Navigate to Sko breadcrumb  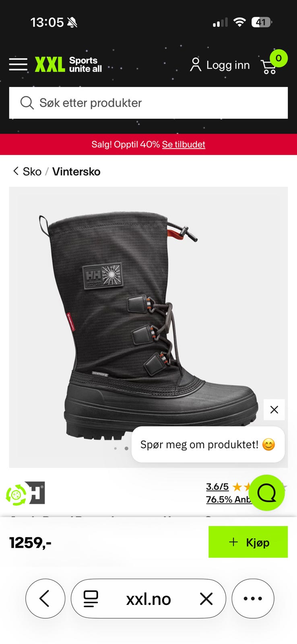click(x=32, y=171)
